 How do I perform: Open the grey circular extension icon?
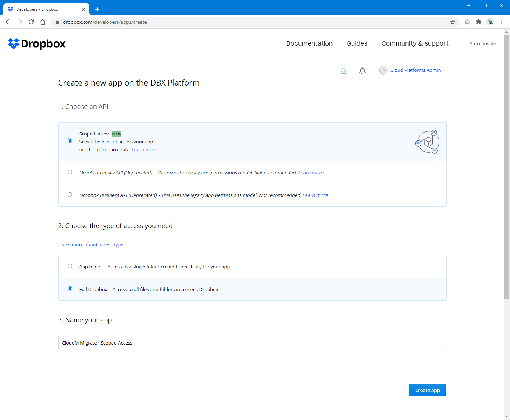[467, 22]
